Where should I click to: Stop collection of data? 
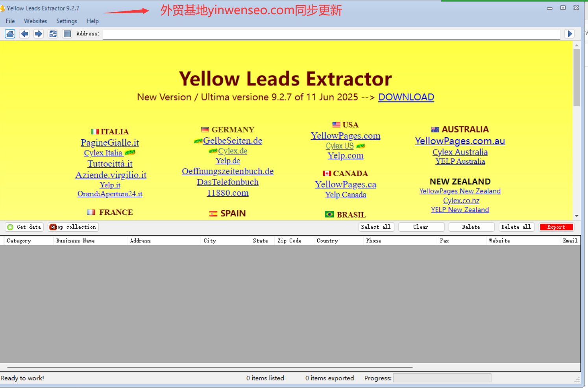click(x=73, y=227)
